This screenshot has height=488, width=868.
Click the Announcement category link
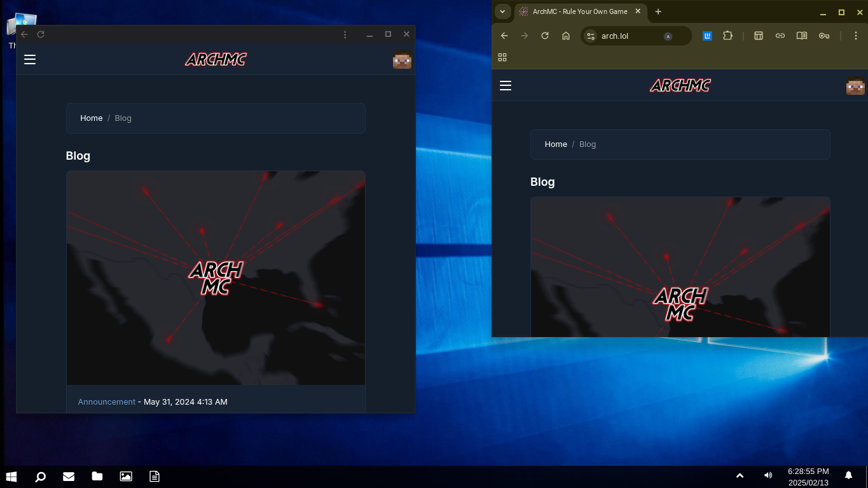[x=107, y=402]
